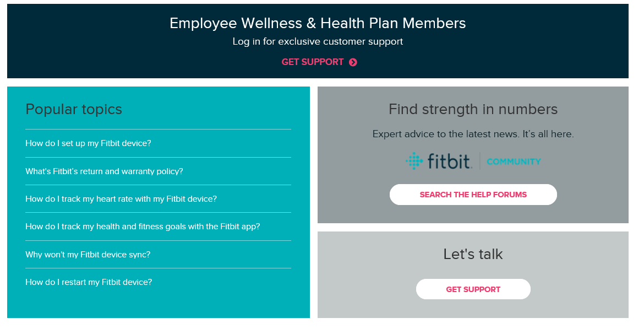Open the heart rate tracking help topic
This screenshot has height=334, width=644.
(121, 198)
